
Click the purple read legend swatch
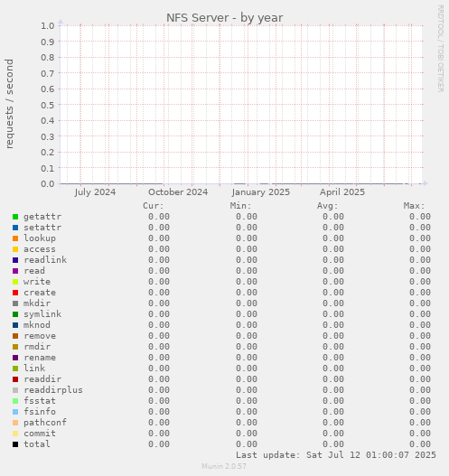click(15, 271)
